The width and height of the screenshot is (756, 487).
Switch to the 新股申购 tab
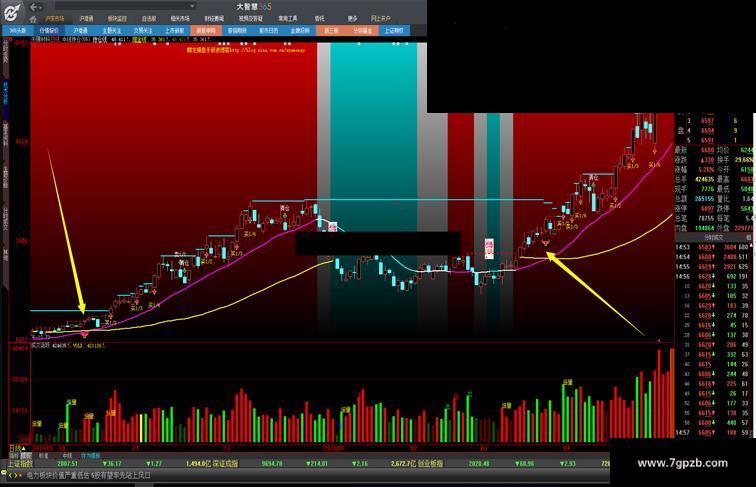click(x=206, y=30)
